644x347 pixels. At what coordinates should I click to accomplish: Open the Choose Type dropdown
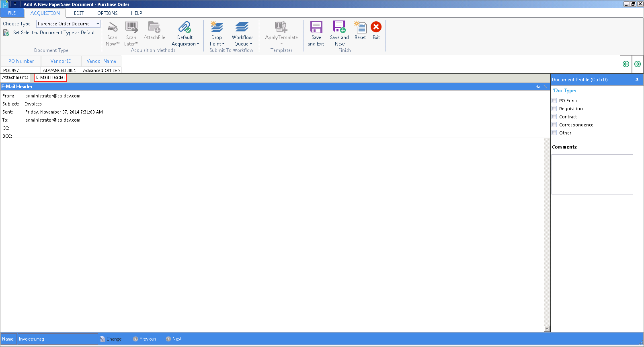point(98,24)
